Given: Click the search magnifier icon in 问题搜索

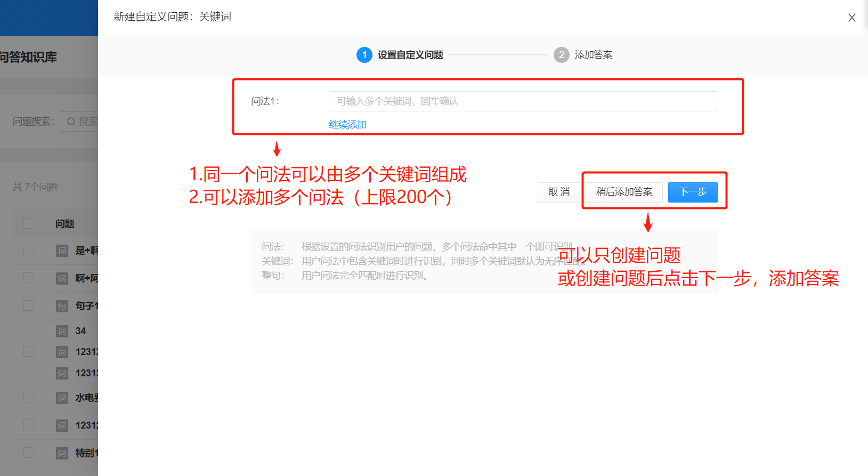Looking at the screenshot, I should click(x=71, y=122).
